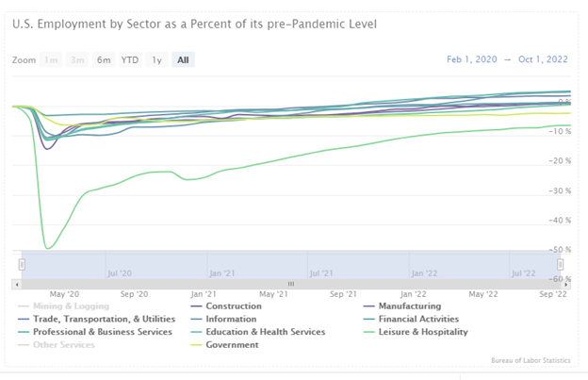
Task: Hide the Government series line
Action: coord(232,345)
